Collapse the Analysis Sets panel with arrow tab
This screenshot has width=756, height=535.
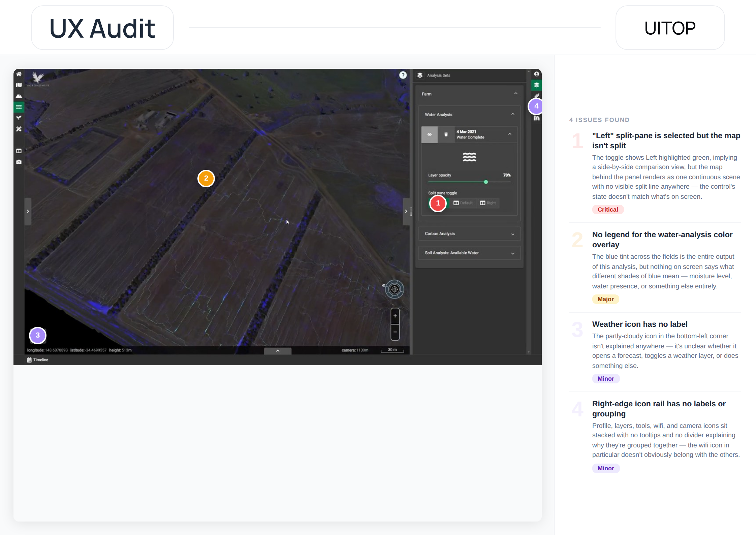point(406,211)
